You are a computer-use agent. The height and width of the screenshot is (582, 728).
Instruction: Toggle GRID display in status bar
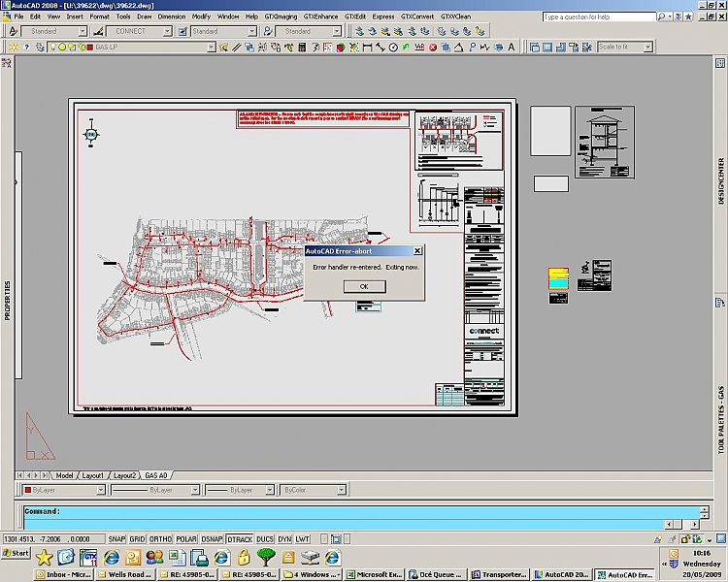click(x=137, y=539)
